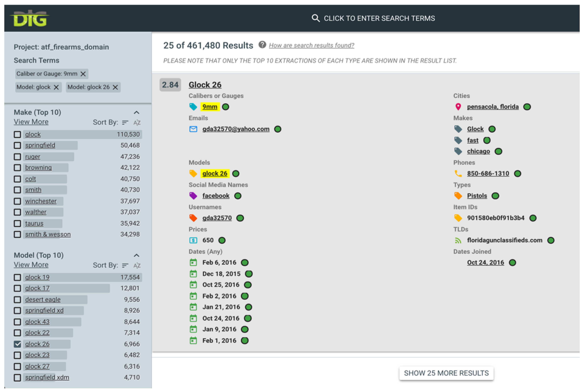Check the springfield make checkbox
This screenshot has width=584, height=392.
click(17, 145)
